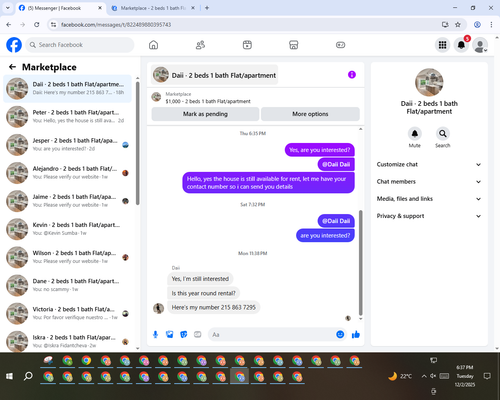Open Windows notification center icon
500x400 pixels.
pos(487,376)
